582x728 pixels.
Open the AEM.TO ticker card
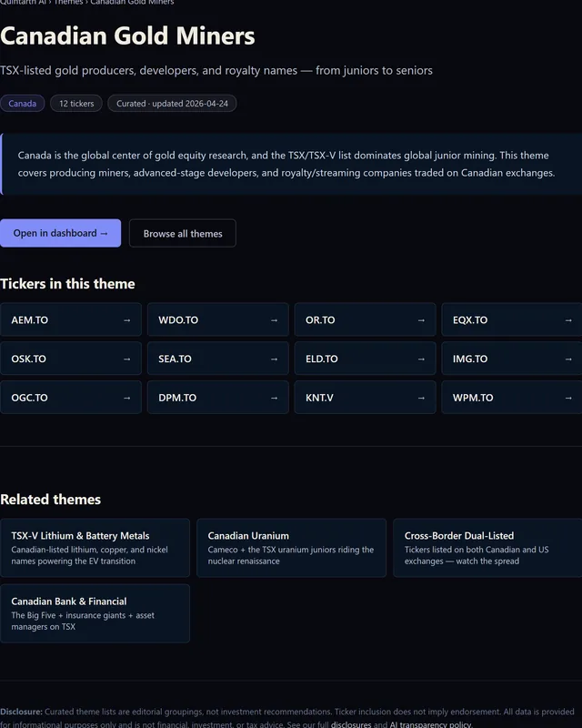tap(71, 319)
